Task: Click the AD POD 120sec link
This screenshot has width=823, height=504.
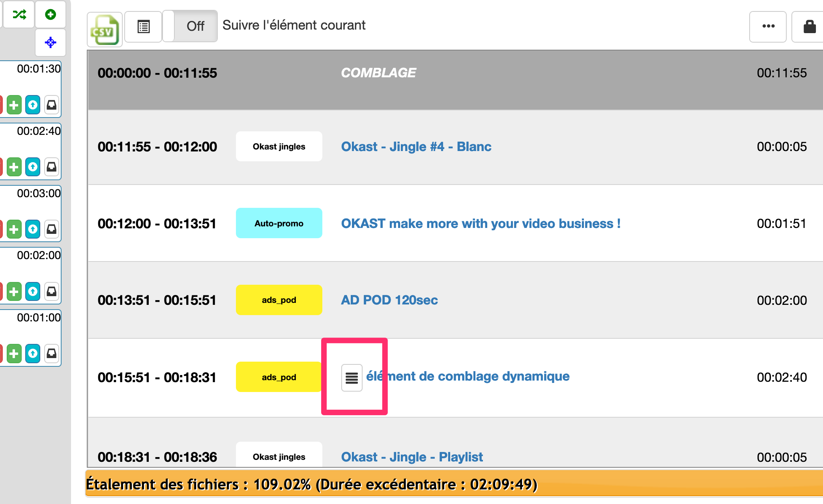Action: 389,300
